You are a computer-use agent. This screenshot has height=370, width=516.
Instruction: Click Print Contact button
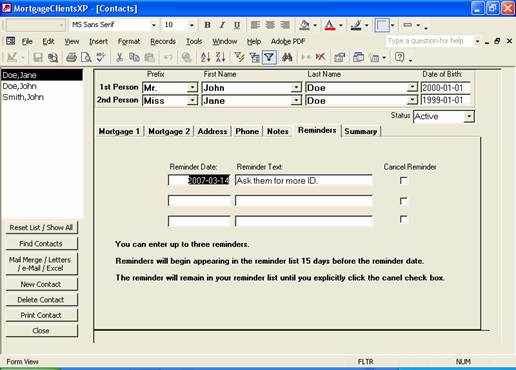41,315
